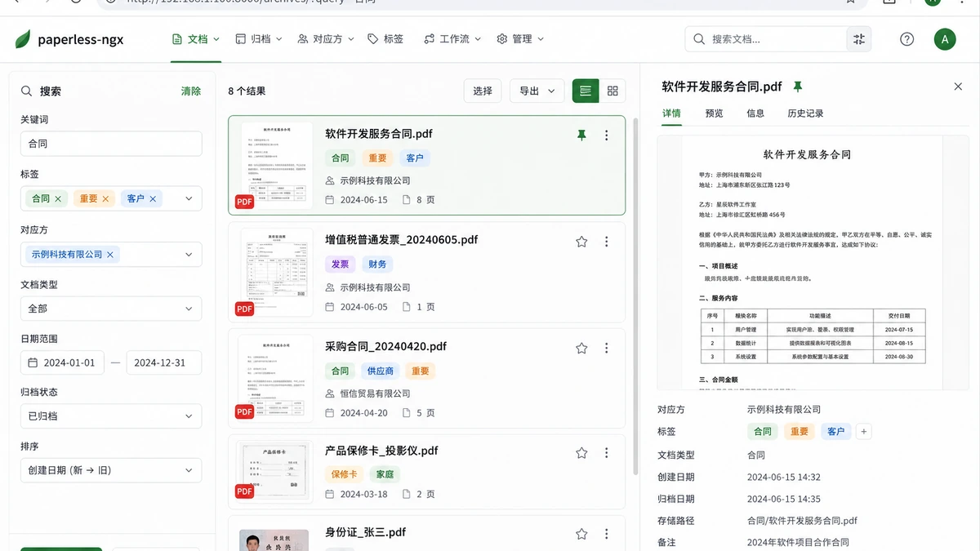The image size is (980, 551).
Task: Click 供应商 tag on 采购合同 card
Action: [381, 371]
